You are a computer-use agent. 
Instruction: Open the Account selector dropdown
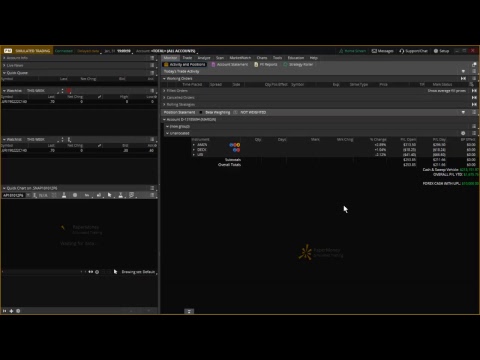[x=167, y=51]
